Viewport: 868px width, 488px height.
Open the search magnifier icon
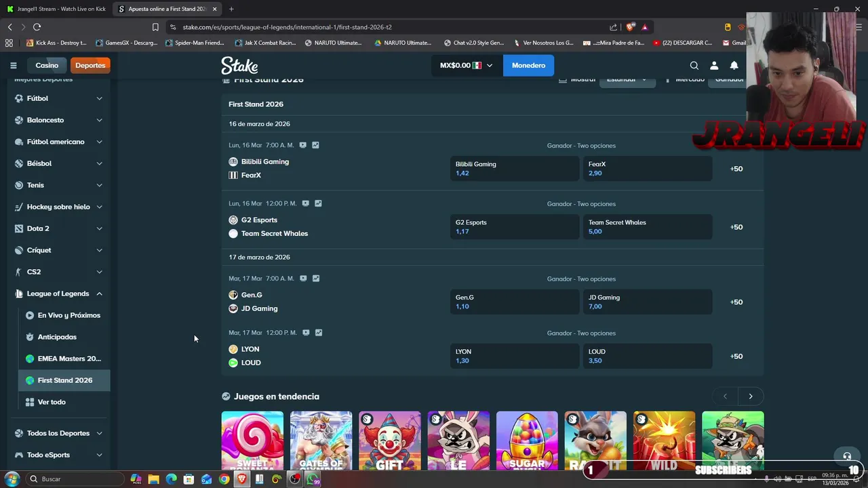[694, 66]
